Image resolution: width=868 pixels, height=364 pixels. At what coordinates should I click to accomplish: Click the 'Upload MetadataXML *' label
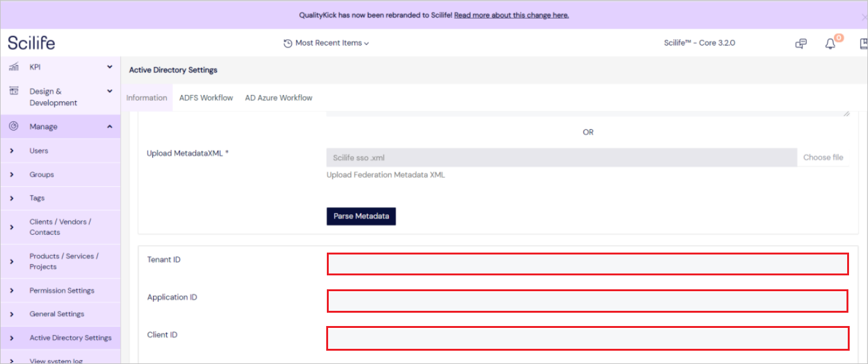click(x=188, y=153)
